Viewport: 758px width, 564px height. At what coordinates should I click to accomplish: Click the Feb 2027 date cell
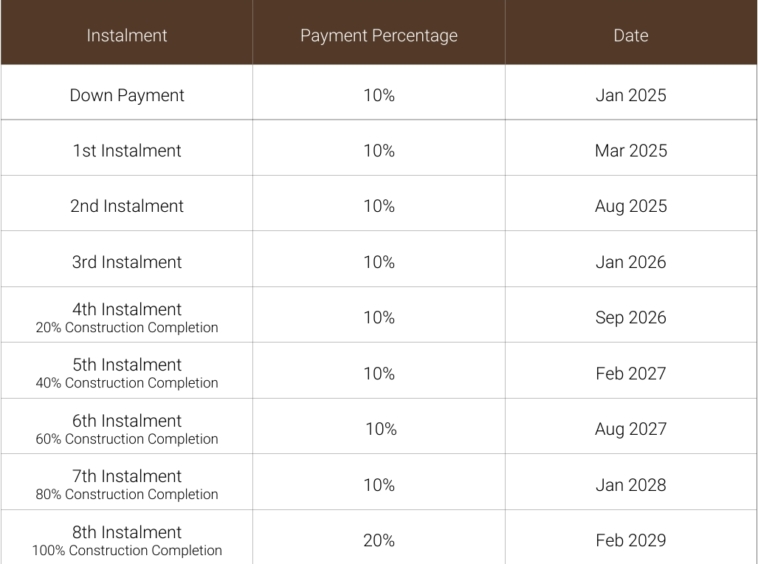(x=630, y=374)
